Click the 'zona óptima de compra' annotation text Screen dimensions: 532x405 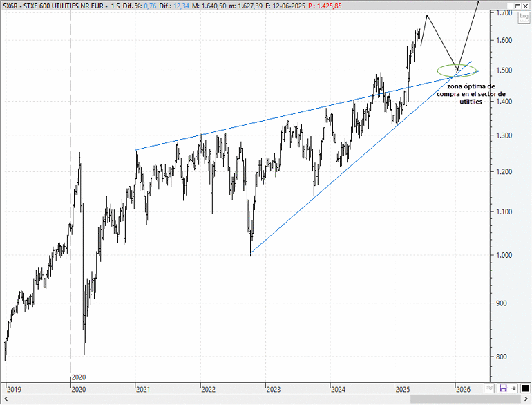tap(471, 94)
